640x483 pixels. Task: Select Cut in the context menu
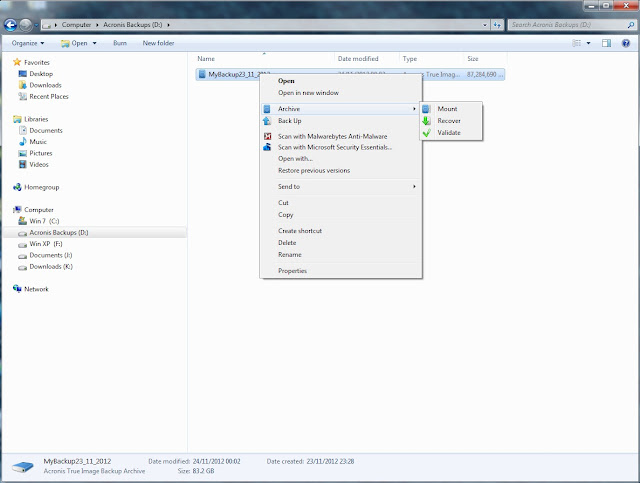coord(283,203)
